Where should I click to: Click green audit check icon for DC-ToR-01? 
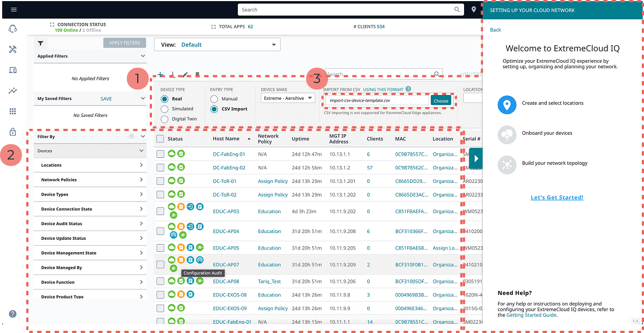(181, 181)
